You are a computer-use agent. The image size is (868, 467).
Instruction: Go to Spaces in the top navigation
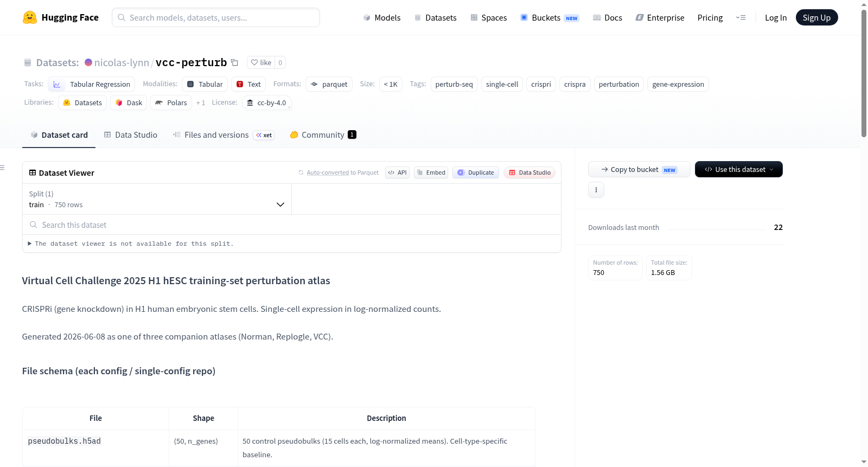[x=488, y=17]
